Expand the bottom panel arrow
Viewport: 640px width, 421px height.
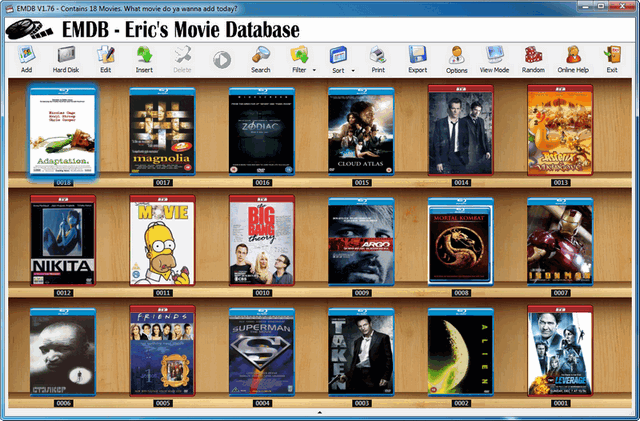[319, 412]
